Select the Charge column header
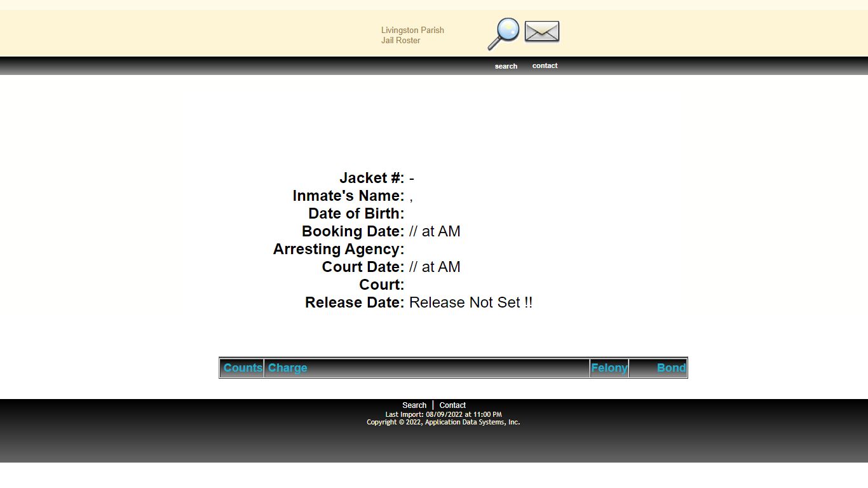 pyautogui.click(x=427, y=368)
